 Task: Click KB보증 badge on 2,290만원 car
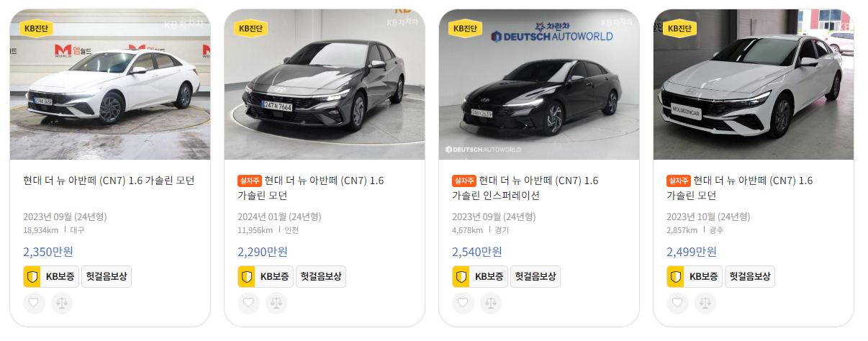pos(265,276)
